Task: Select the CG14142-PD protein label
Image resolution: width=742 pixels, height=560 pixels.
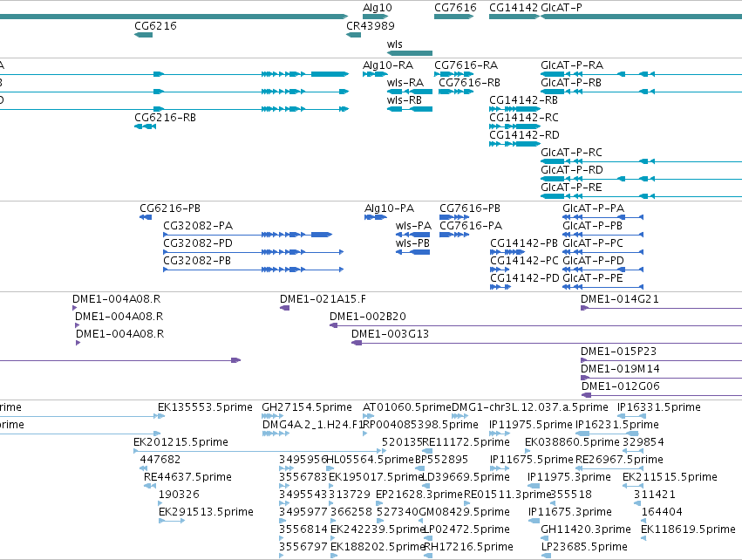Action: (x=525, y=278)
